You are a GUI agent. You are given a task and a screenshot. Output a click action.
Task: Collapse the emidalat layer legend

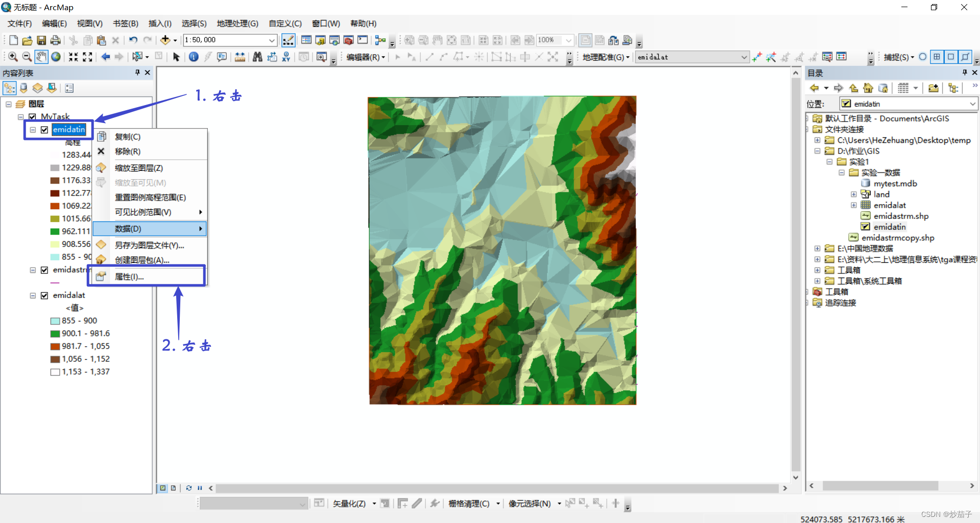coord(33,295)
